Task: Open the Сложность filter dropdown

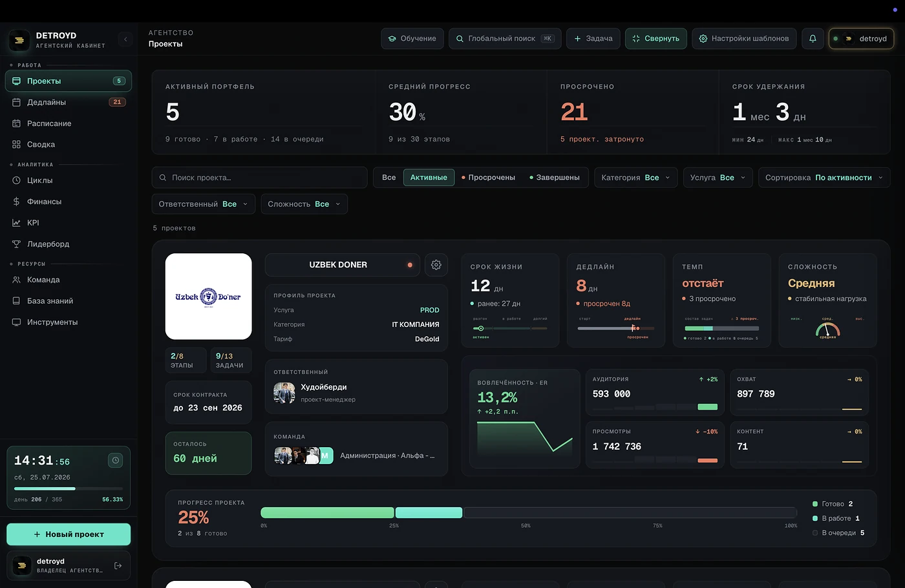Action: tap(304, 204)
